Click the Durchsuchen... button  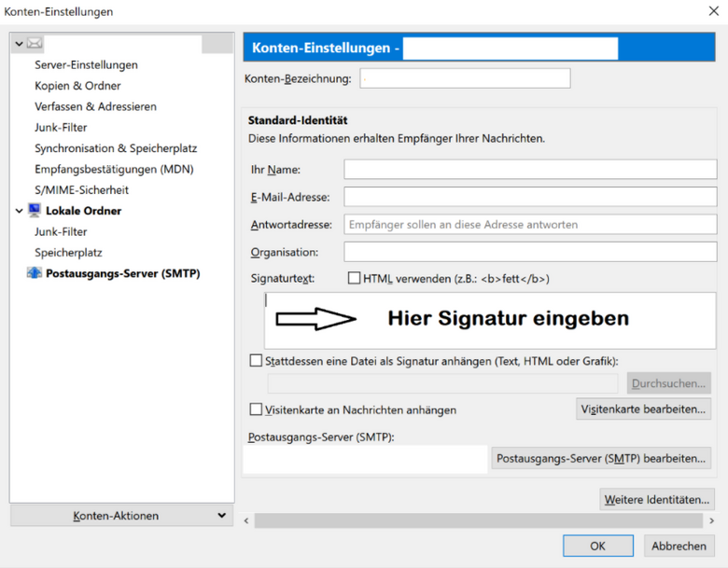[x=668, y=383]
